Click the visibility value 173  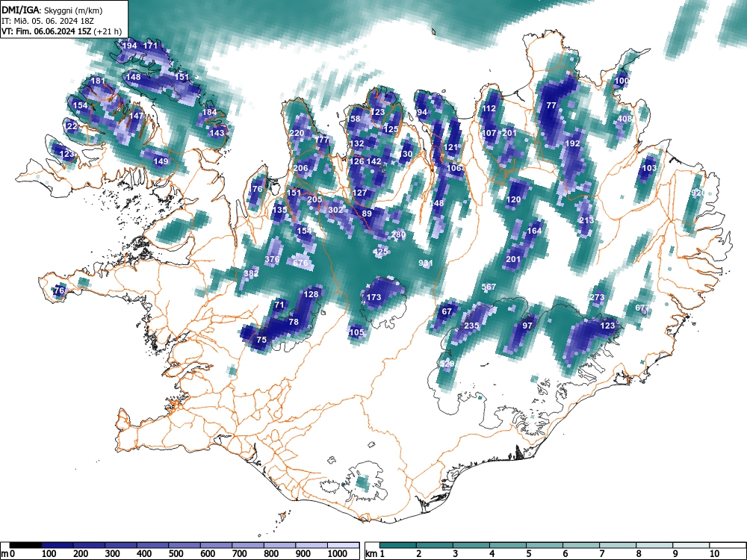pos(373,297)
